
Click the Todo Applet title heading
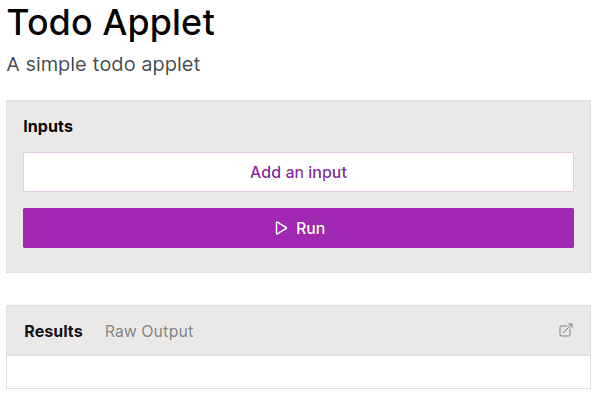[x=111, y=24]
